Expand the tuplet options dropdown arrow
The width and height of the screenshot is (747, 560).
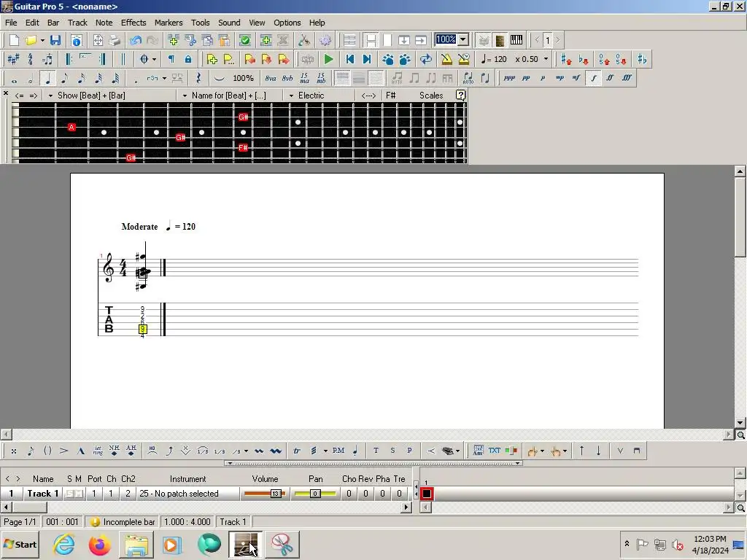[164, 79]
